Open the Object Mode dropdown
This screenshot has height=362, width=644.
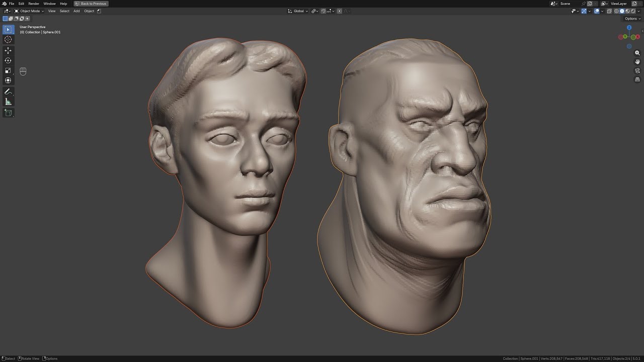[29, 11]
